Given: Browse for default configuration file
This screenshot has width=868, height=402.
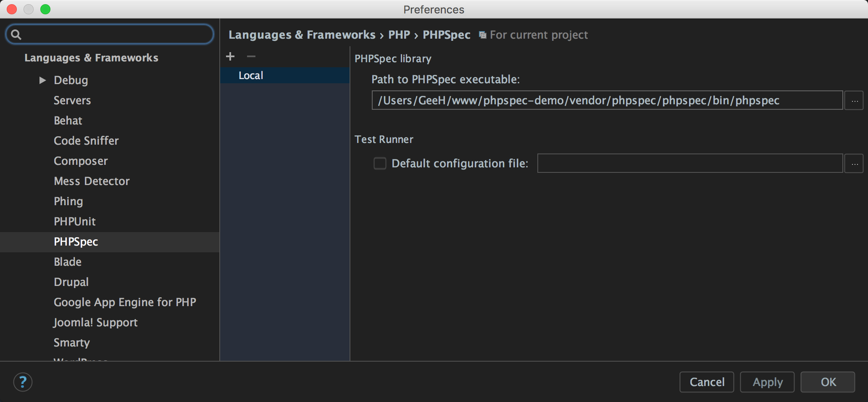Looking at the screenshot, I should (x=854, y=164).
